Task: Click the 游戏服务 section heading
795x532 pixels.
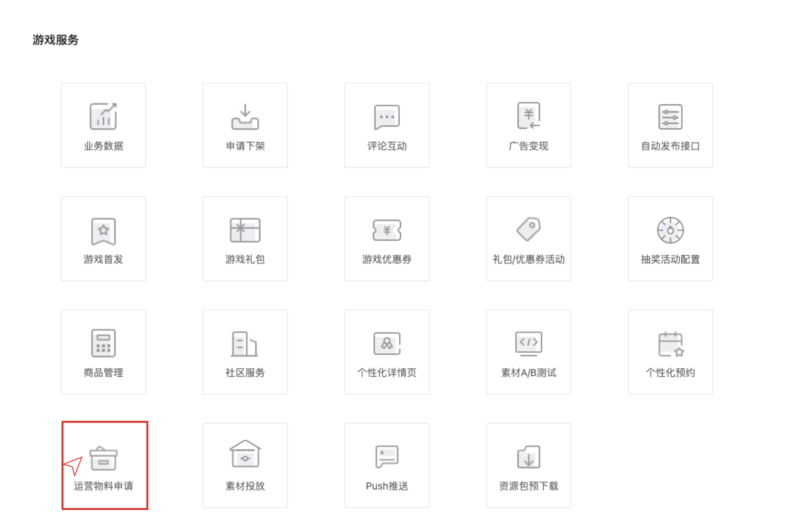Action: [x=56, y=40]
